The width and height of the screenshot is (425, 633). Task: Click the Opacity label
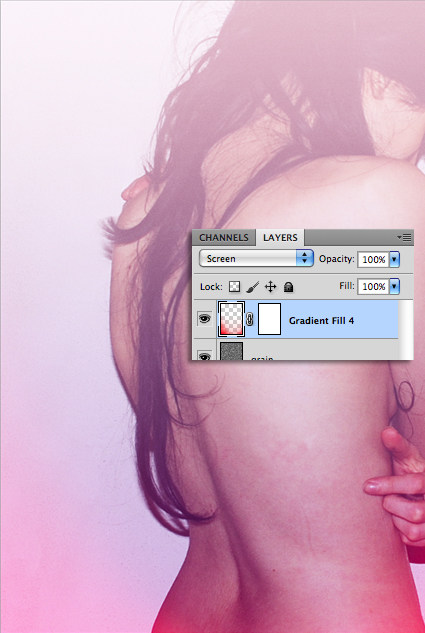[x=337, y=259]
